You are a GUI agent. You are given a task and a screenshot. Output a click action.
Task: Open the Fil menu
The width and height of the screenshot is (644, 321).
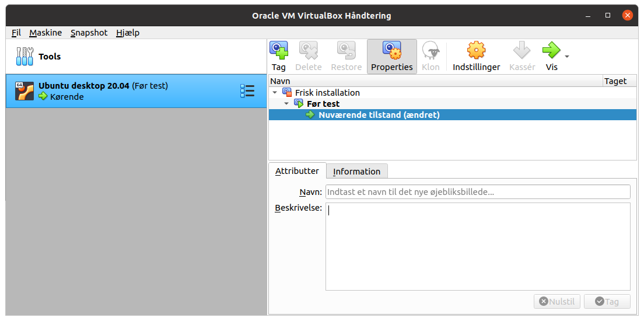(16, 33)
